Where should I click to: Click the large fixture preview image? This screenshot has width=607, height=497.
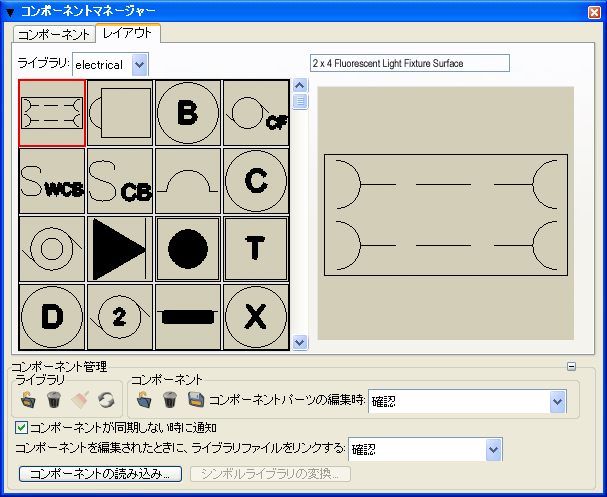point(446,213)
